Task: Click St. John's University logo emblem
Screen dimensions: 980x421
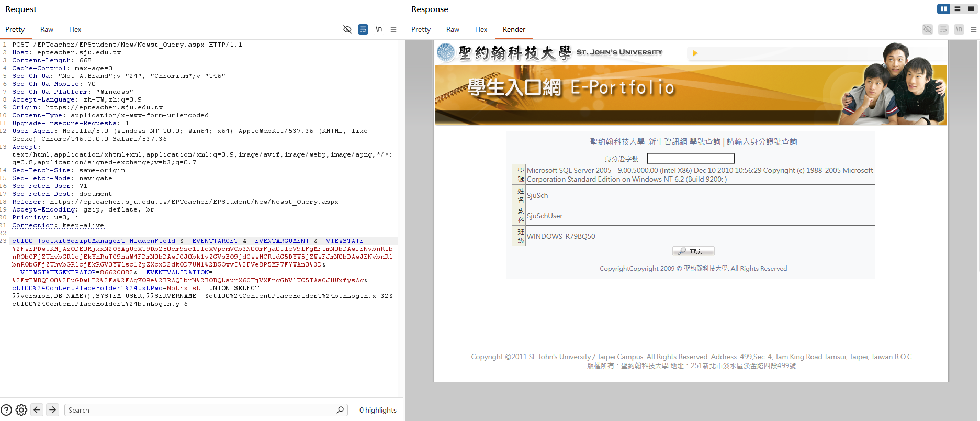Action: tap(446, 52)
